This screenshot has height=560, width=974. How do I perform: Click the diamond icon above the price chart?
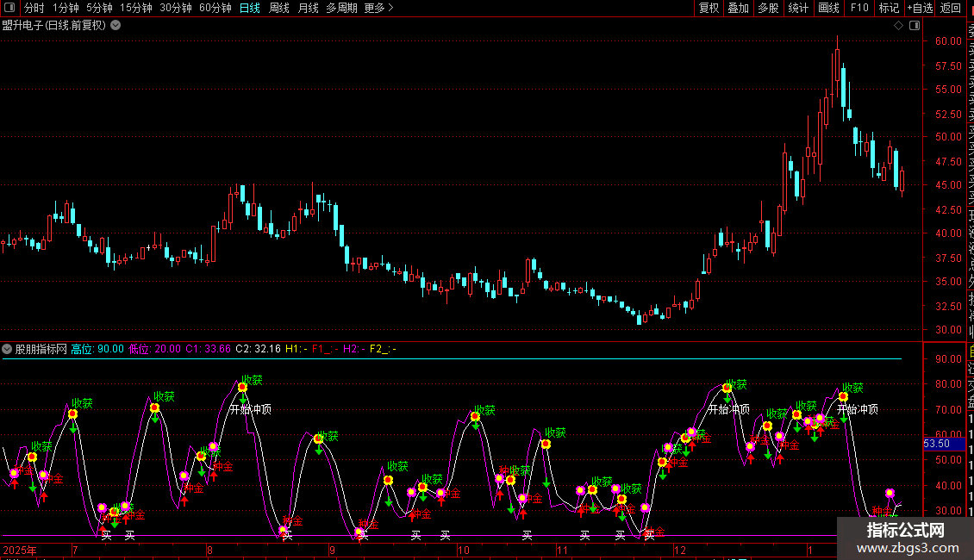(x=898, y=26)
